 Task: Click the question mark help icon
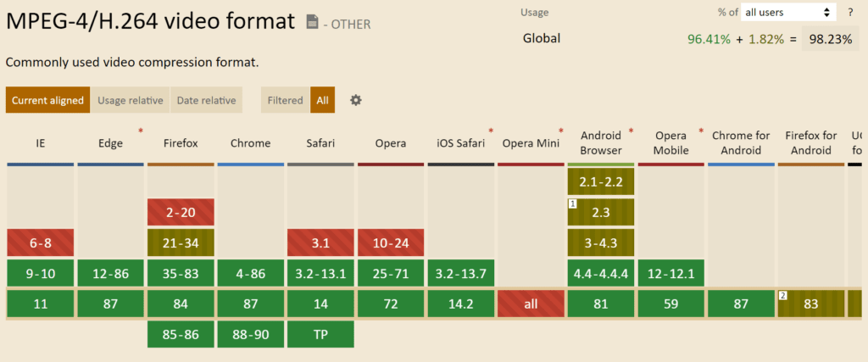[849, 13]
